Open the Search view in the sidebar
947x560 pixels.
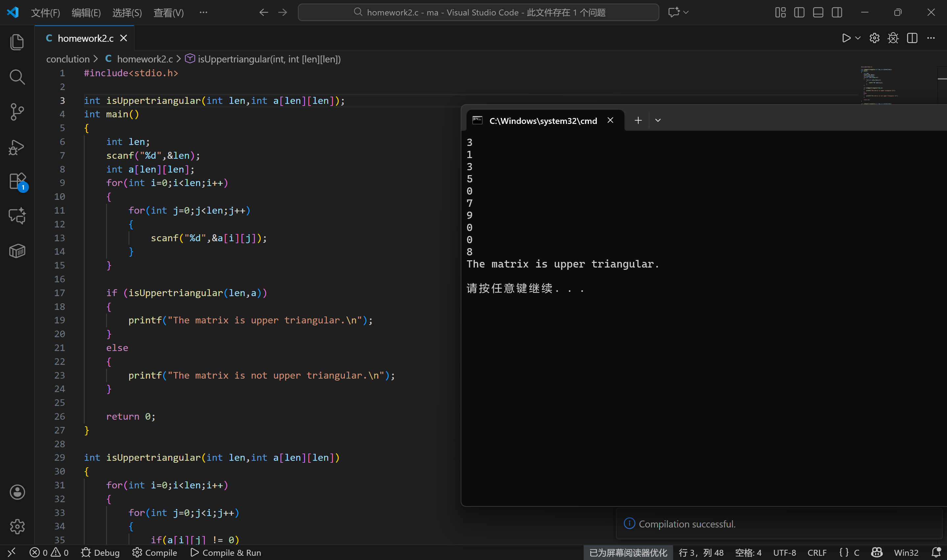pyautogui.click(x=17, y=77)
